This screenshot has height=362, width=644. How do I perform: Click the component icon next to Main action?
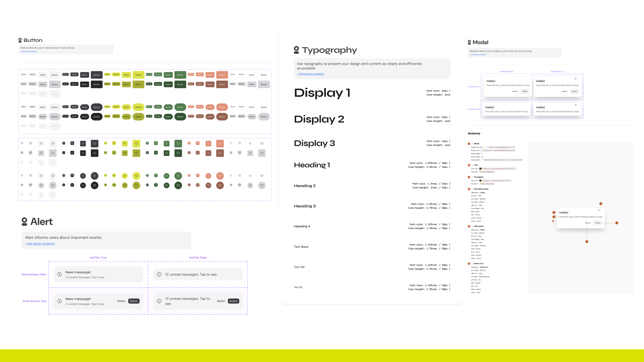472,226
